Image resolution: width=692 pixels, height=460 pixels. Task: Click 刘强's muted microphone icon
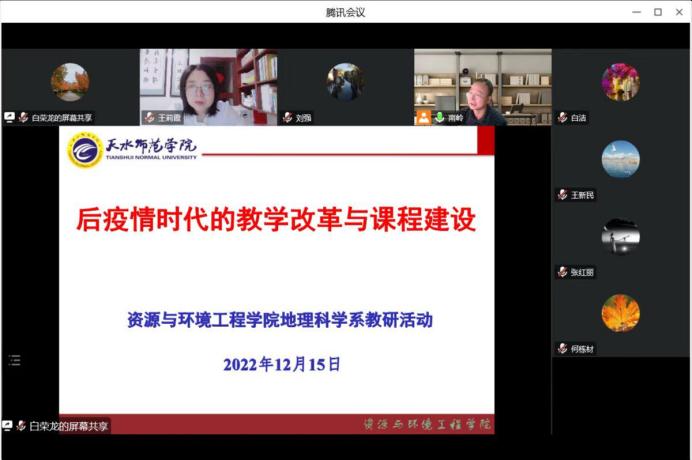287,117
